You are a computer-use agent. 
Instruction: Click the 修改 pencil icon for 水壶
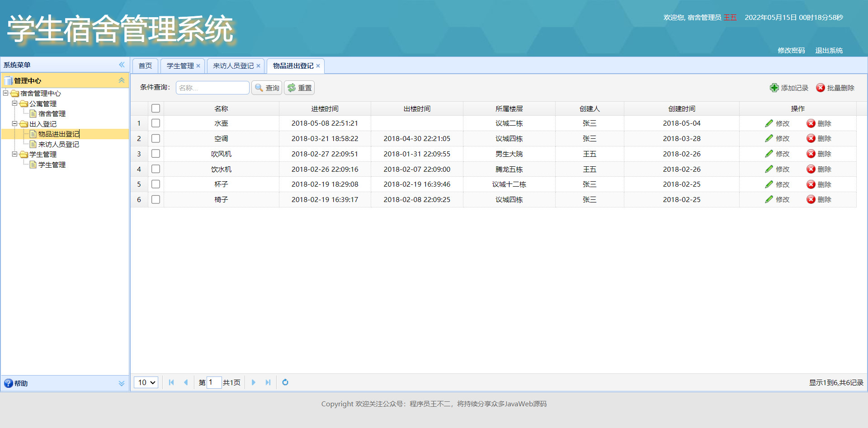click(x=769, y=123)
